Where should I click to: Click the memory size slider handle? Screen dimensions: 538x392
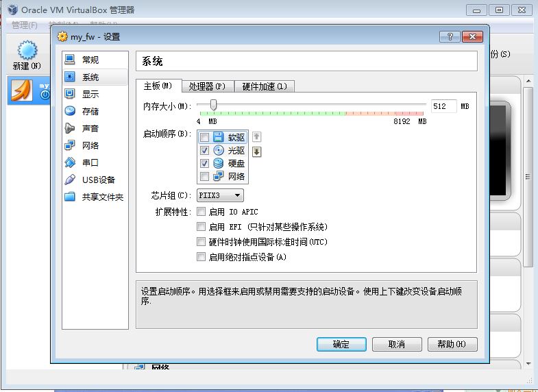pos(213,105)
